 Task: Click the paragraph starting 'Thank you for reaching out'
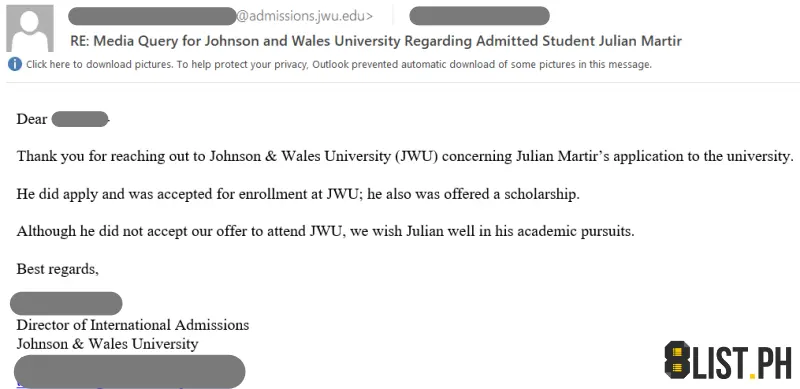[x=405, y=156]
